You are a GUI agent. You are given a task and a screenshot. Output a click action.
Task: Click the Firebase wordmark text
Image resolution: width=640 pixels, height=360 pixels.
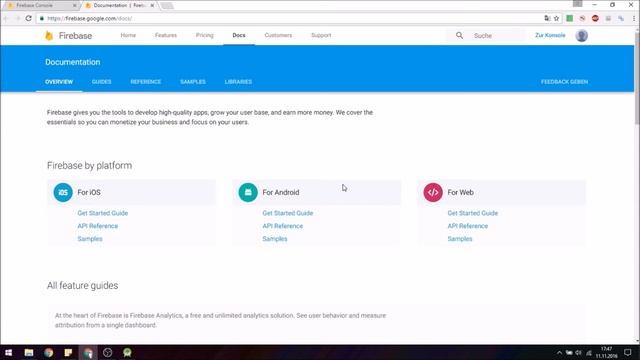click(x=75, y=36)
